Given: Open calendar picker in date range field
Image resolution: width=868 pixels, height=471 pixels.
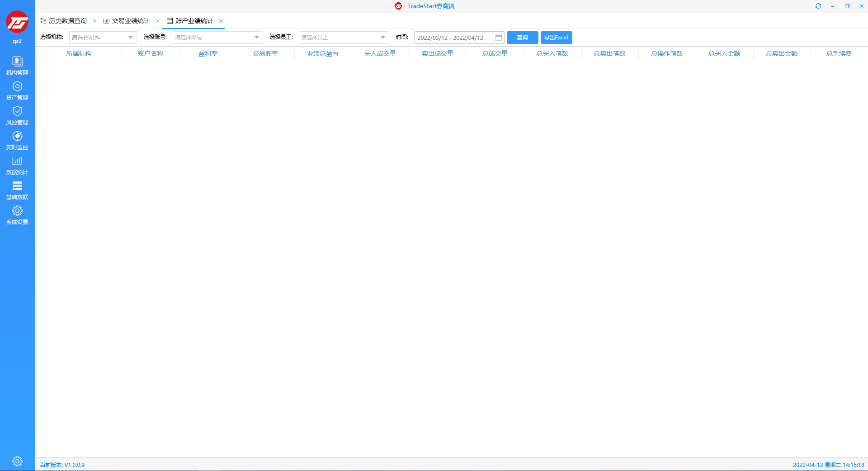Looking at the screenshot, I should tap(499, 38).
